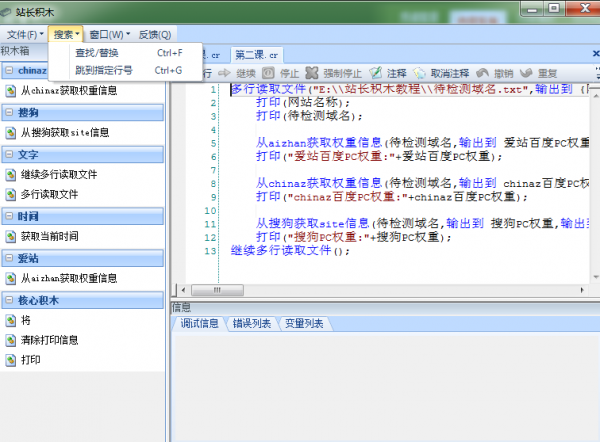Click icon beside 打印 block

10,360
